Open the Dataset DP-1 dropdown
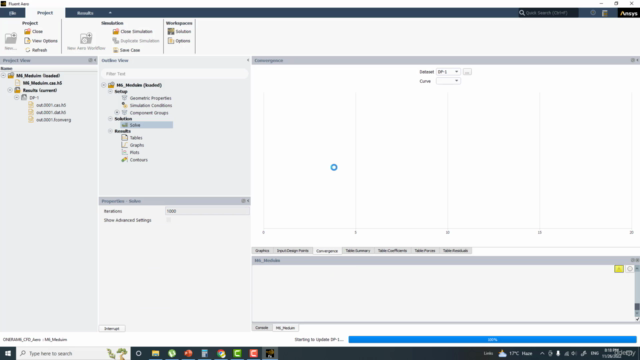The width and height of the screenshot is (640, 360). [448, 72]
